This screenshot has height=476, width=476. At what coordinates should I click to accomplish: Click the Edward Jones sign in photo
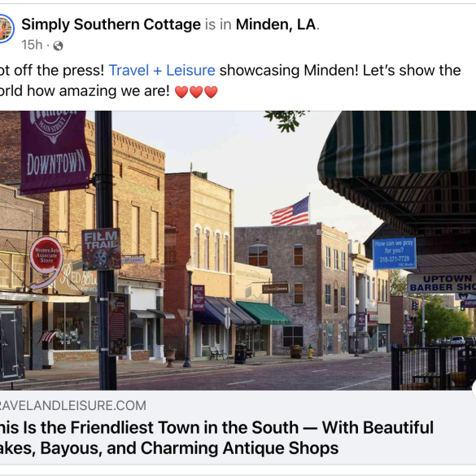pyautogui.click(x=275, y=288)
